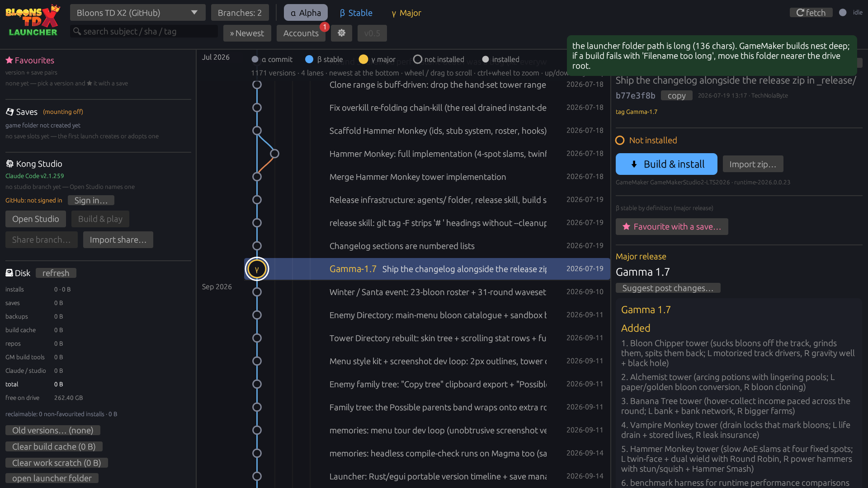Select 'Fix overkill re-folding chain-kill' commit
The image size is (868, 488).
(427, 108)
